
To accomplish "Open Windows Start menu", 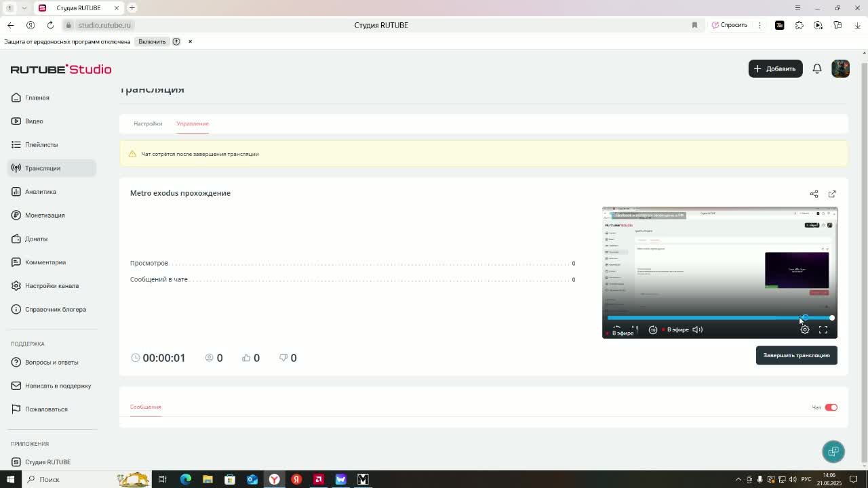I will [x=10, y=479].
